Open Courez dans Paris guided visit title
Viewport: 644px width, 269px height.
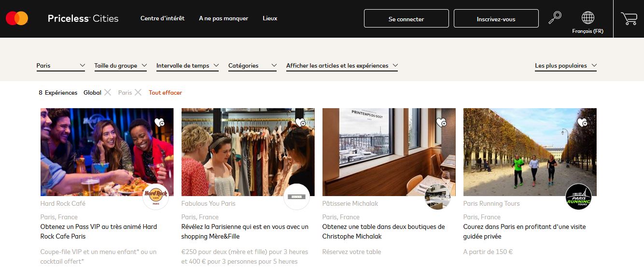click(525, 231)
